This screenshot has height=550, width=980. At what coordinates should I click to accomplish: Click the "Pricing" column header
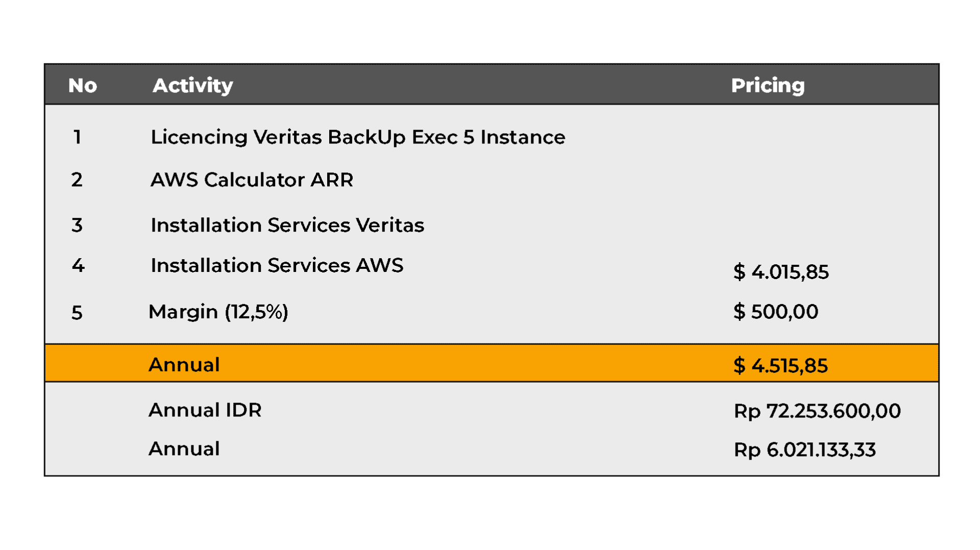pyautogui.click(x=768, y=86)
